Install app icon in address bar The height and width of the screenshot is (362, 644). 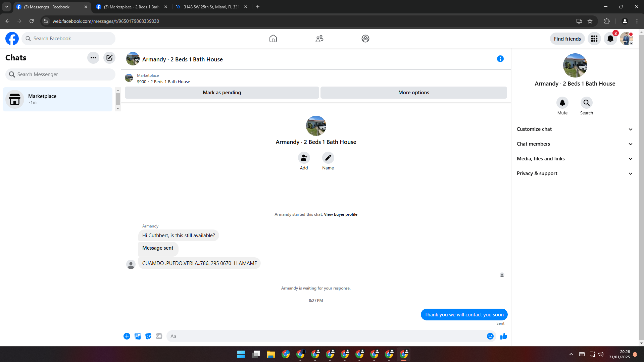[579, 21]
